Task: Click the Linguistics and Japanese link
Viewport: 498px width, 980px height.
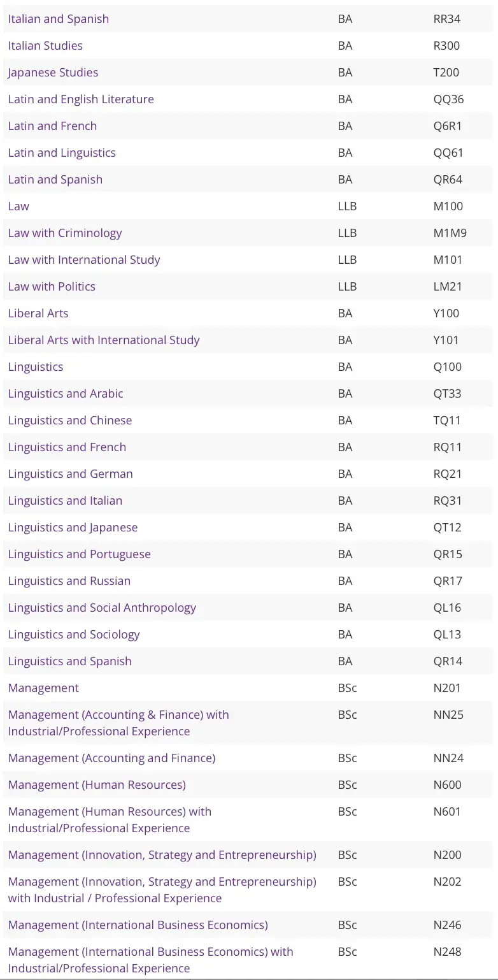Action: 73,528
